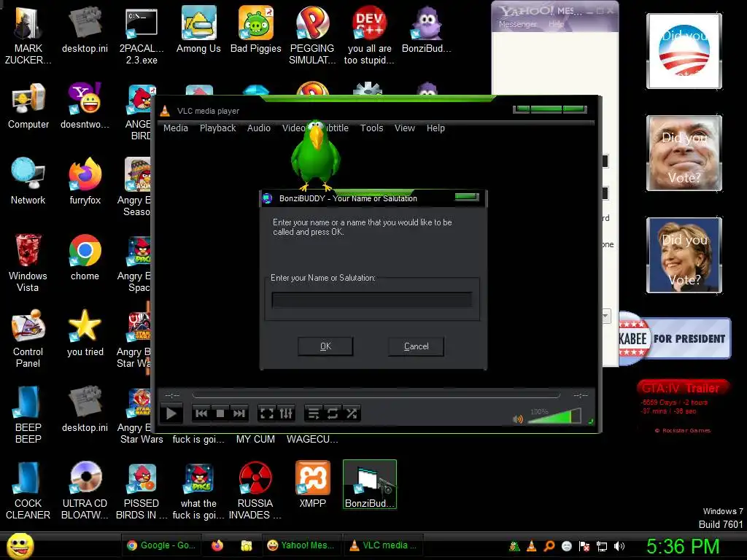Click the 5:36 PM taskbar clock

[x=683, y=547]
